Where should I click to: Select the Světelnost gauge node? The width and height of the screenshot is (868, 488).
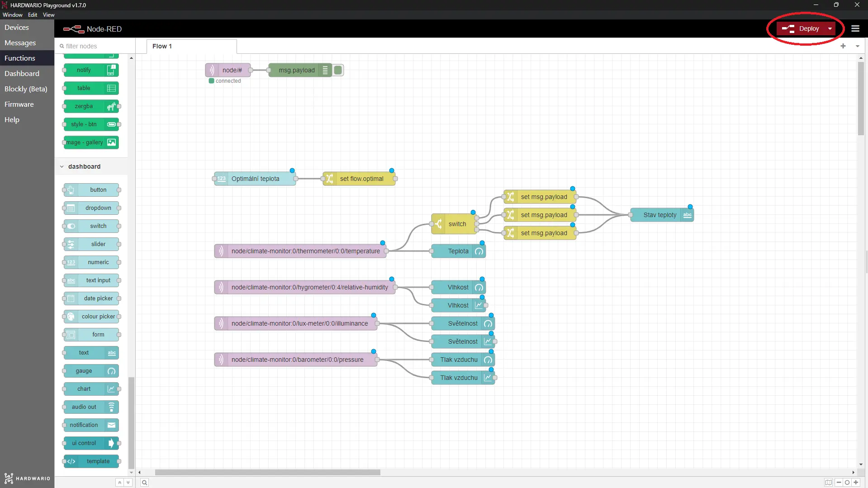coord(463,323)
